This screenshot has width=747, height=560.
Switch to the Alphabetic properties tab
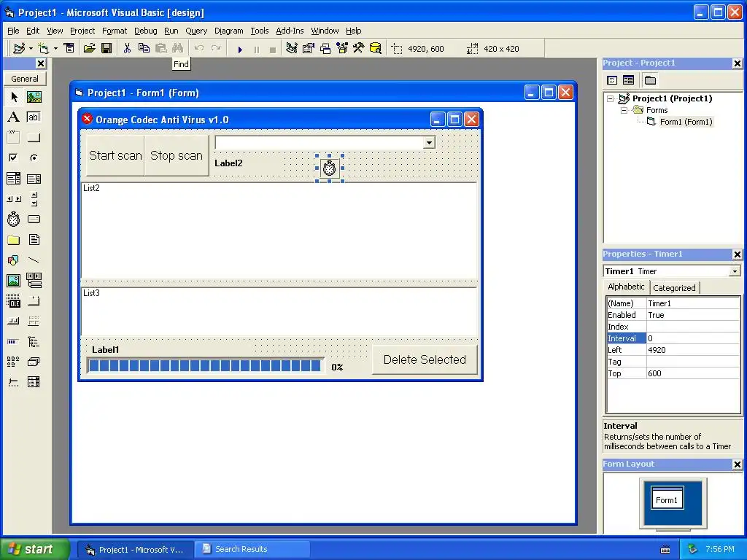coord(626,287)
